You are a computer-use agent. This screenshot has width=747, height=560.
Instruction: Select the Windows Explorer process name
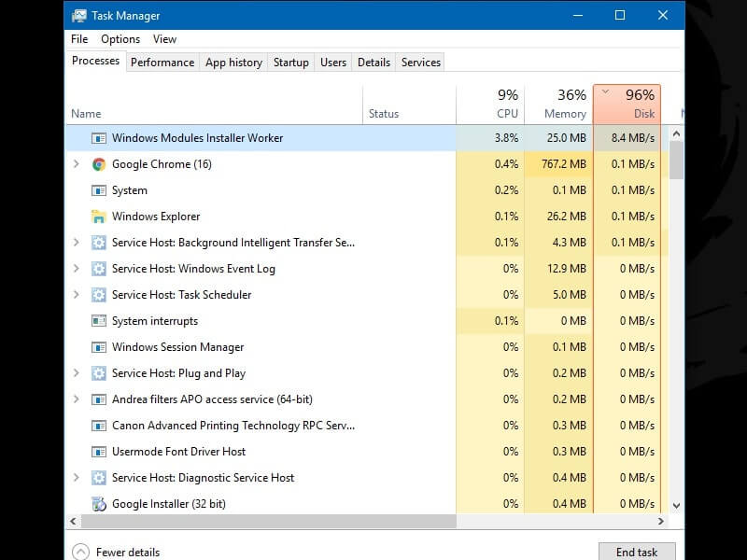point(156,217)
